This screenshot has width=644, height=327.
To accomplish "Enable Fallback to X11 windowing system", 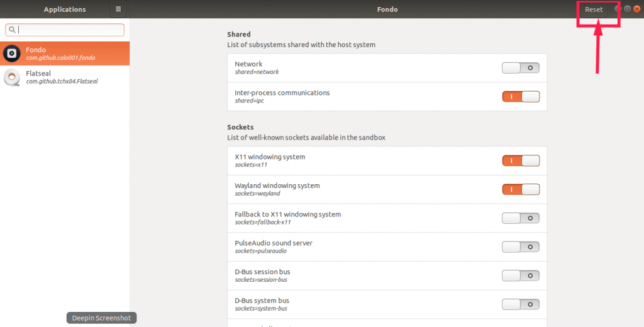I will [x=520, y=218].
